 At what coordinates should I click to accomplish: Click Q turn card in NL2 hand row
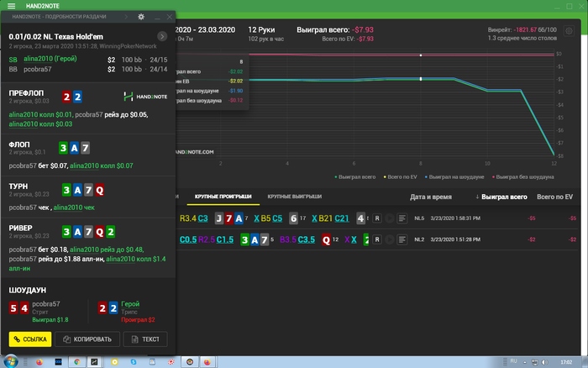pyautogui.click(x=326, y=239)
